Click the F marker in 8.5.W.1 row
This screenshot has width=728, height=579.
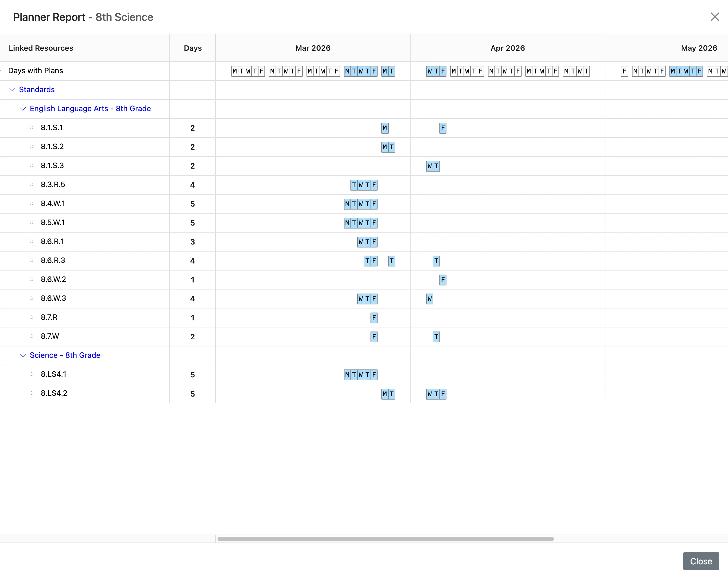pyautogui.click(x=374, y=223)
